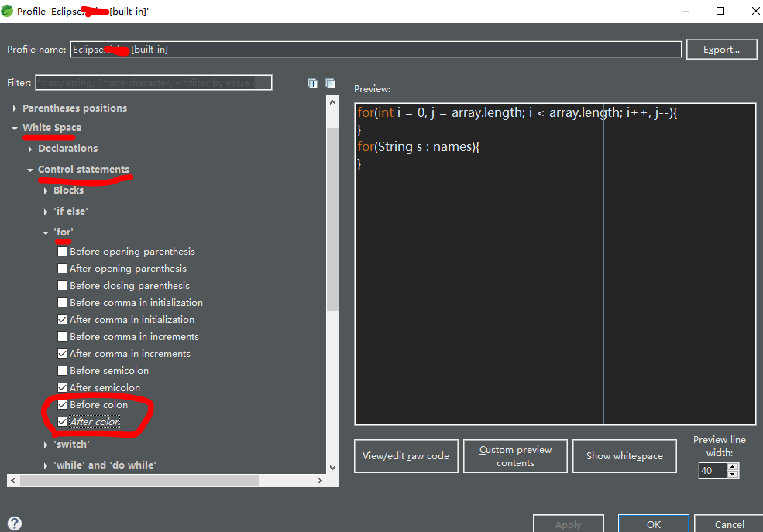Open Custom preview contents

point(515,455)
